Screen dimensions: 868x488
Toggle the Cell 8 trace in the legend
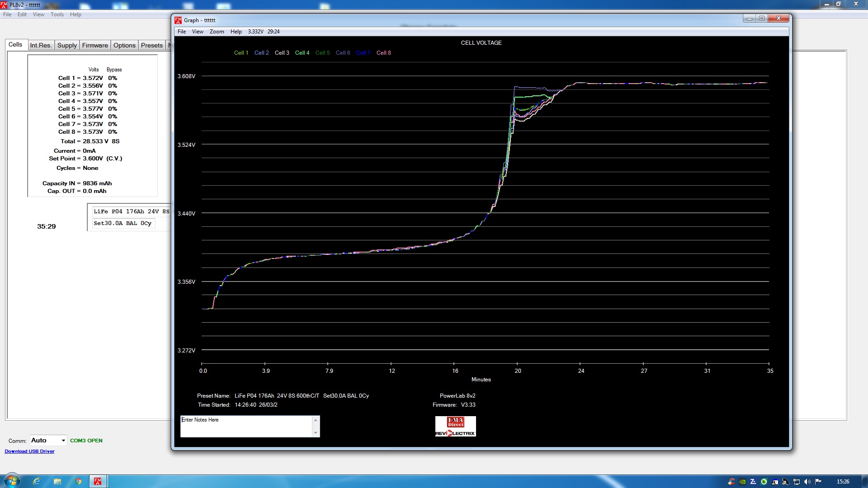(383, 53)
